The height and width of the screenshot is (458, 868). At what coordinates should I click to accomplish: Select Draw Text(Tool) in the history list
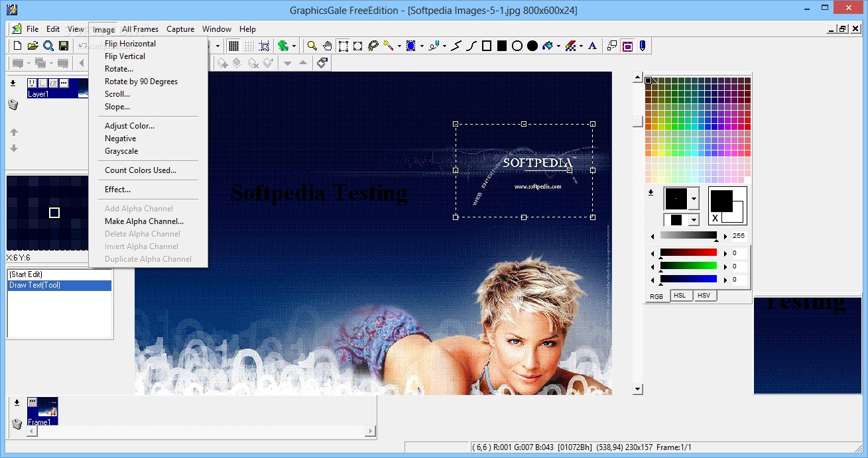60,286
